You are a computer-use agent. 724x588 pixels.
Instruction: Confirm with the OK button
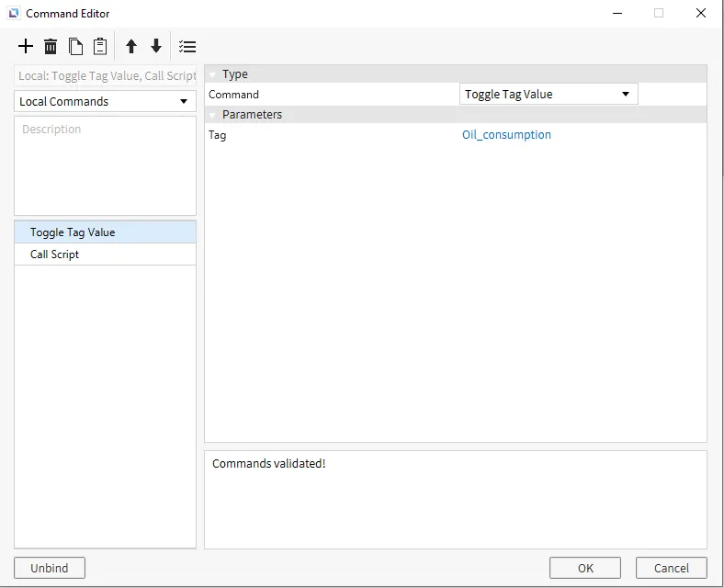point(585,568)
